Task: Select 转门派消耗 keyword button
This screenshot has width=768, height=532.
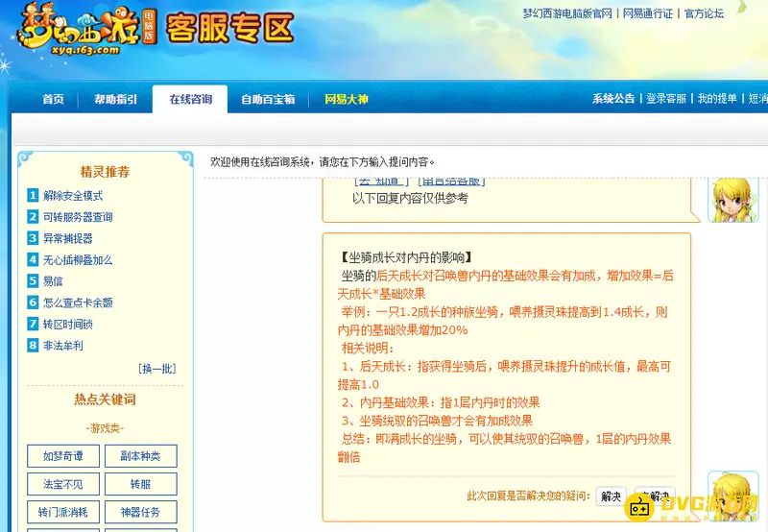Action: point(63,512)
